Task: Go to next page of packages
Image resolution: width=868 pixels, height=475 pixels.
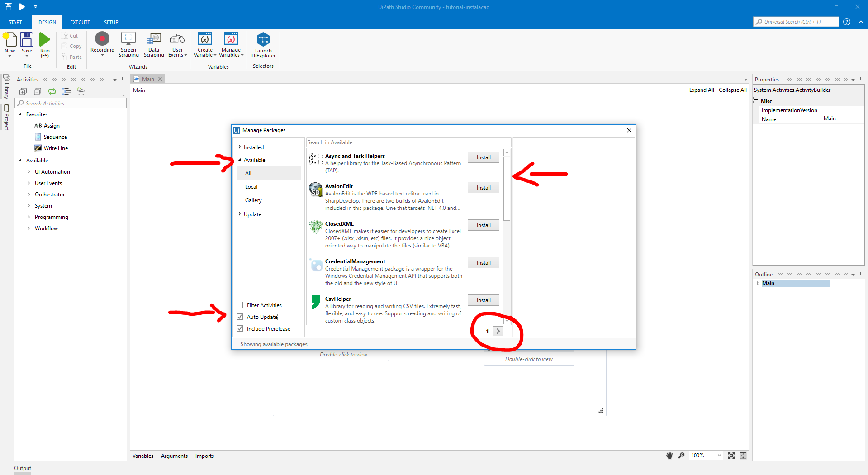Action: click(x=498, y=331)
